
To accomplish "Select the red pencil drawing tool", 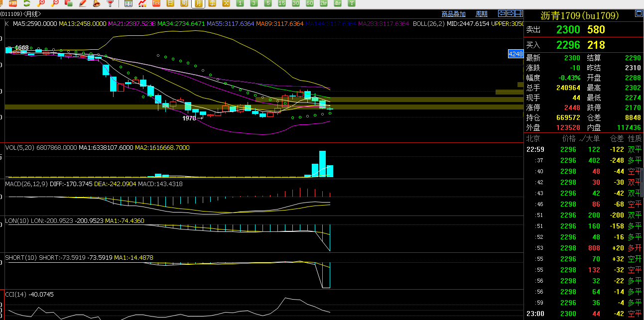I will pyautogui.click(x=83, y=3).
